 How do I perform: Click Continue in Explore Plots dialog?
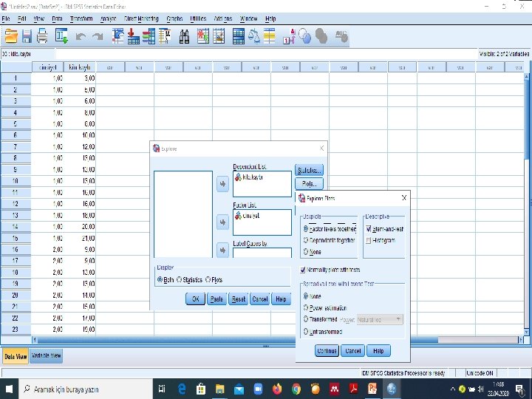(x=327, y=350)
